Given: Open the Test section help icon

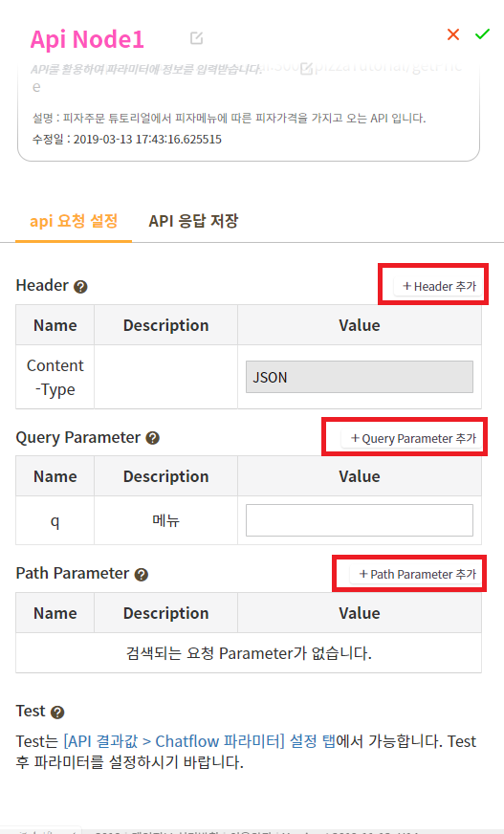Looking at the screenshot, I should click(57, 713).
